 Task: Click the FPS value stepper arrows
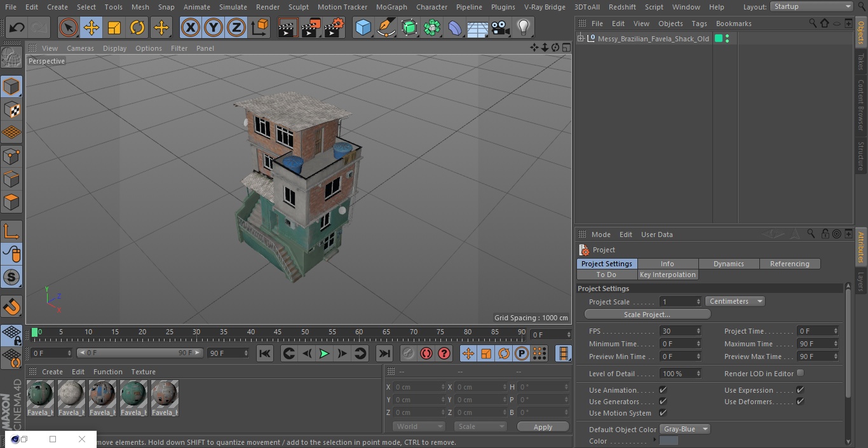[x=698, y=331]
